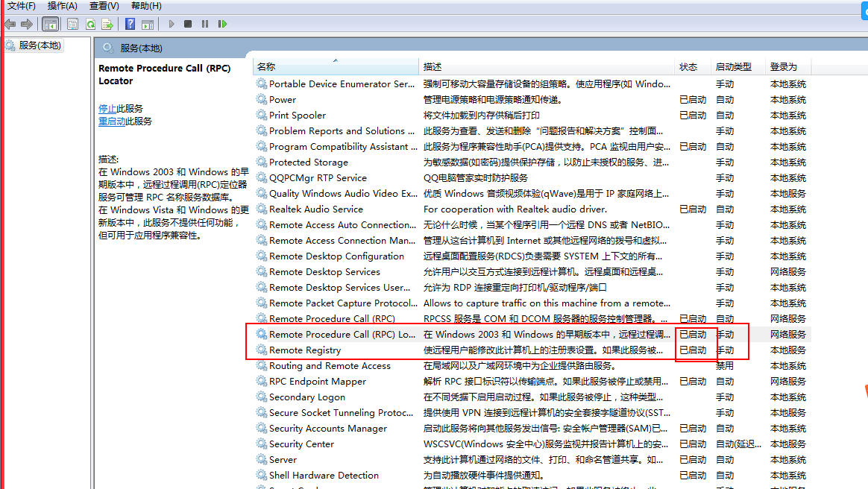Open the 查看(V) menu
The height and width of the screenshot is (489, 868).
click(104, 6)
